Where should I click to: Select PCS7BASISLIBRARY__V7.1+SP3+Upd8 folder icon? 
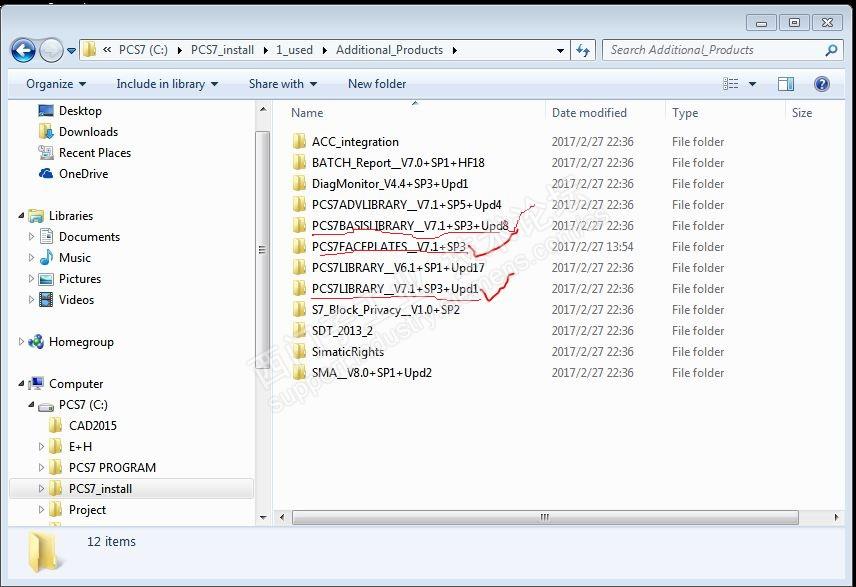299,226
